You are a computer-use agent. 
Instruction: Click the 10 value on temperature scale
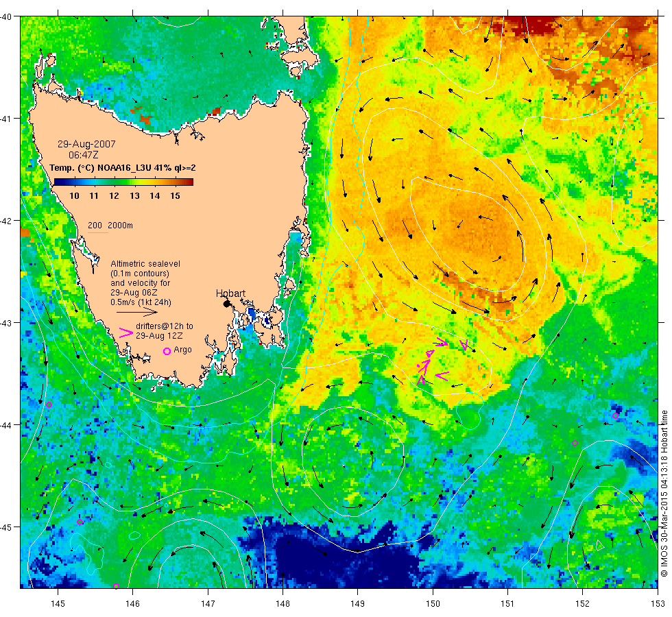click(x=74, y=196)
